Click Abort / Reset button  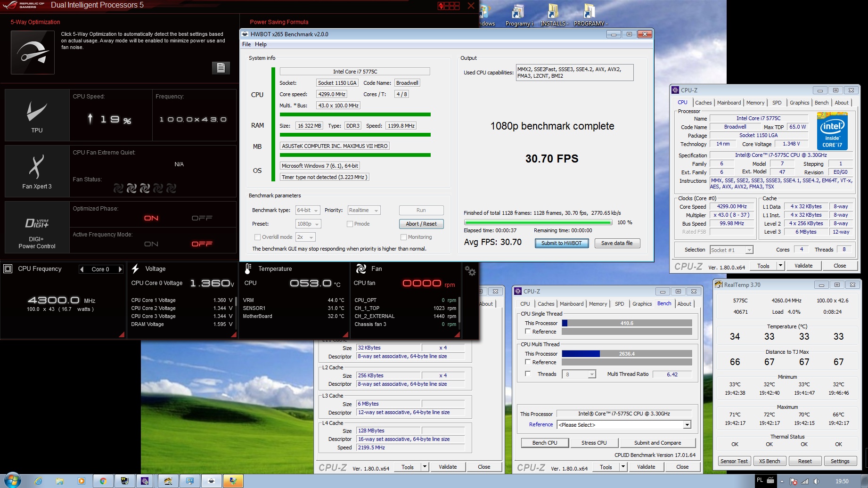(x=421, y=224)
